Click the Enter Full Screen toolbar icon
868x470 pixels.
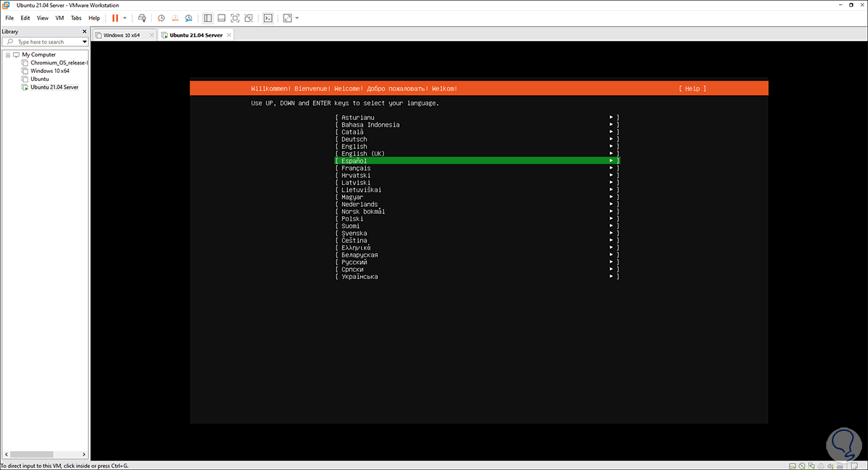pyautogui.click(x=235, y=17)
